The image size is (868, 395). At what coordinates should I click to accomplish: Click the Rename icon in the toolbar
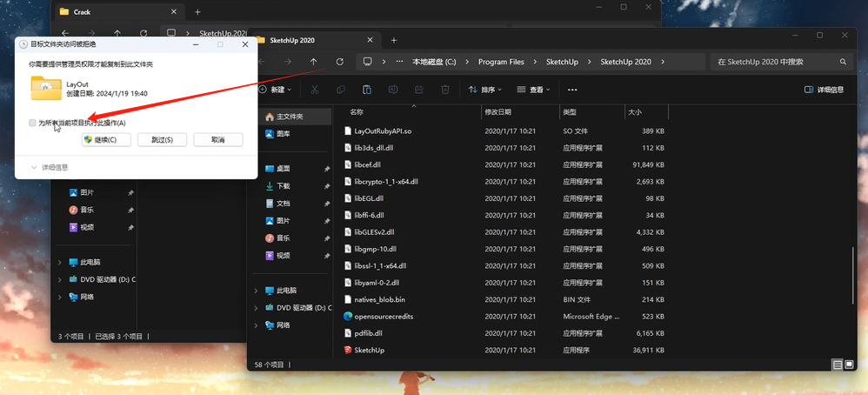(393, 90)
